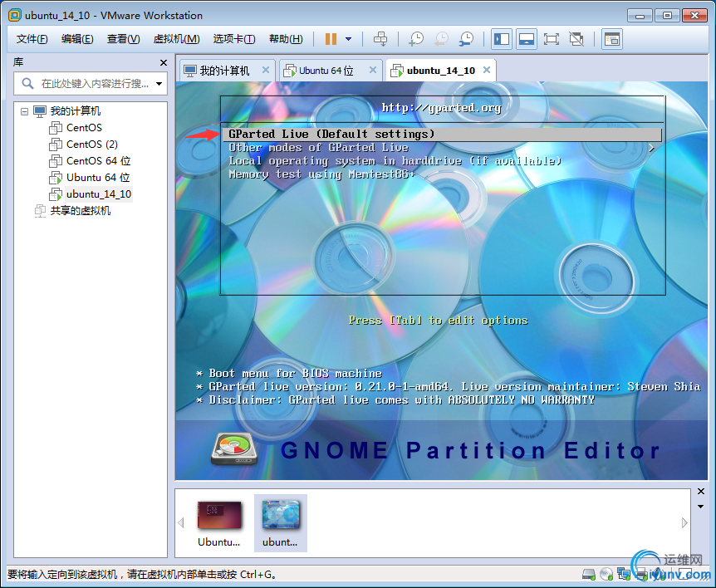
Task: Open the library search filter dropdown
Action: [x=159, y=84]
